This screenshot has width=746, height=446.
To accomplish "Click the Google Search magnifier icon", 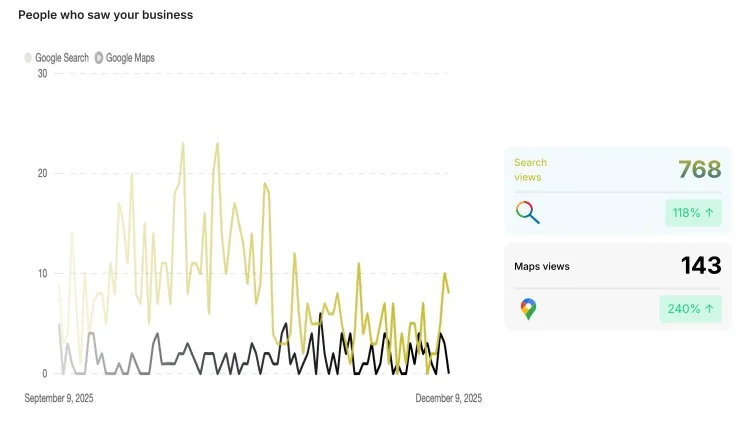I will 527,212.
